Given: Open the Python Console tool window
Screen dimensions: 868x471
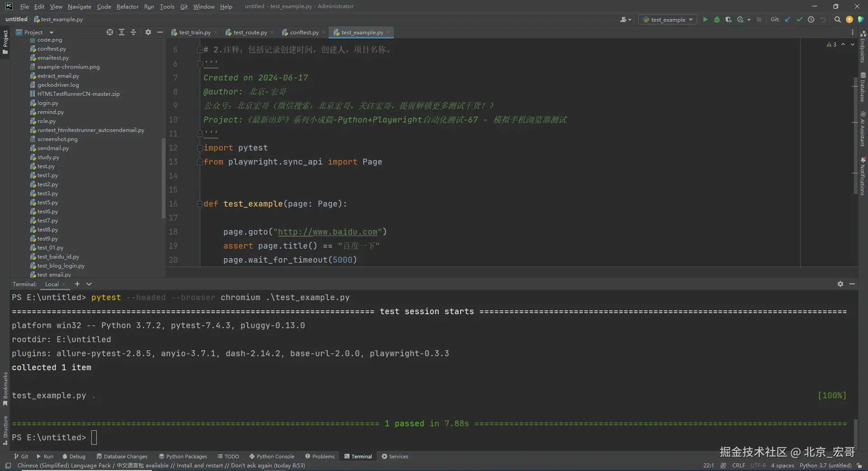Looking at the screenshot, I should [271, 457].
